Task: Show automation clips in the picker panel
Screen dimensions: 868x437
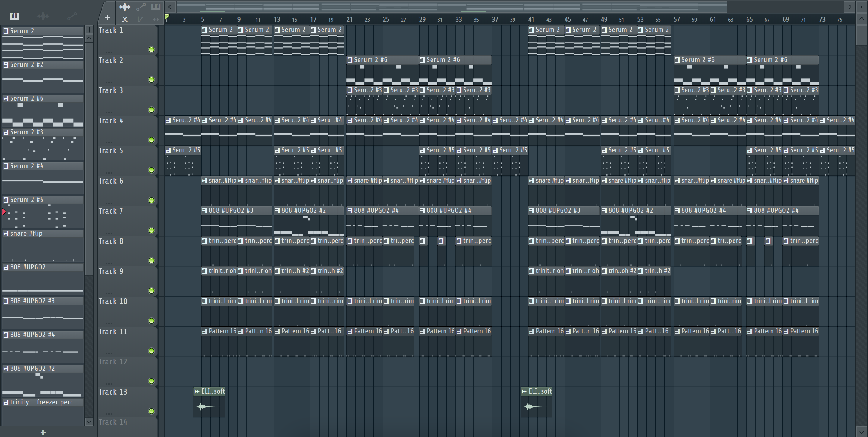Action: tap(72, 16)
